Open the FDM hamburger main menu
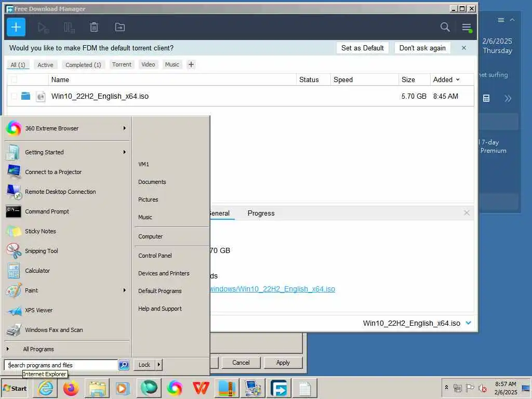532x399 pixels. 467,28
